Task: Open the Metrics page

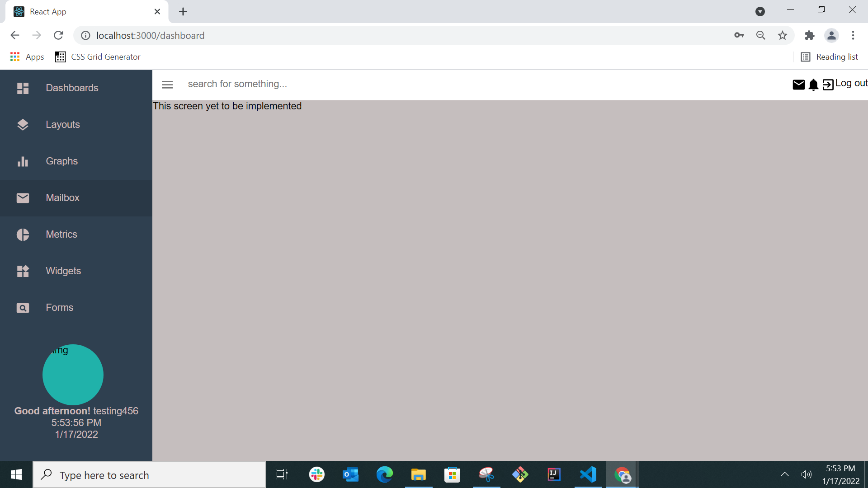Action: [61, 234]
